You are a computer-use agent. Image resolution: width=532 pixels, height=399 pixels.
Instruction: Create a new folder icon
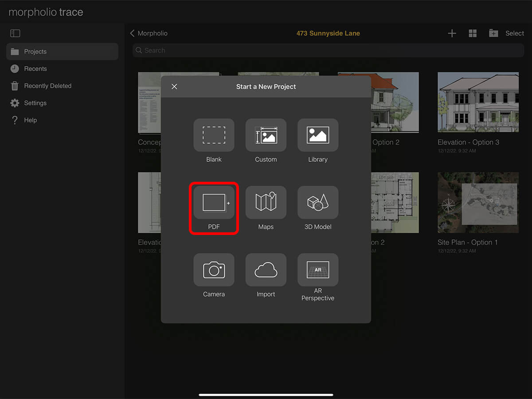(x=493, y=33)
